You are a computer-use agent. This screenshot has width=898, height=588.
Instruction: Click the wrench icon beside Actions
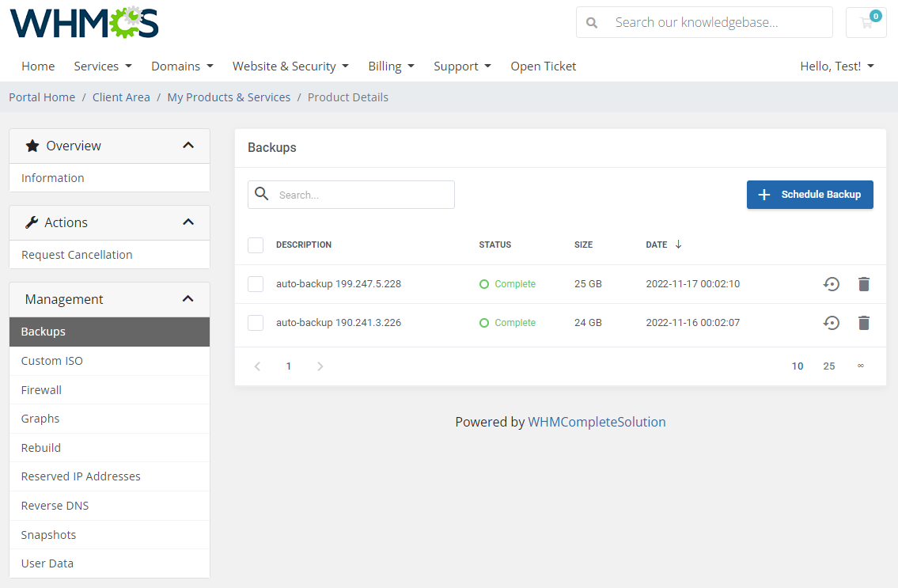[32, 222]
